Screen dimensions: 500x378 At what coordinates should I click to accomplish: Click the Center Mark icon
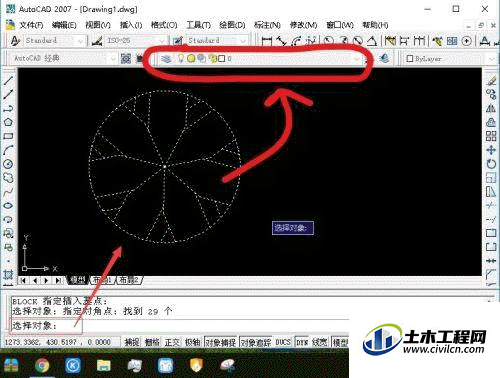point(467,41)
